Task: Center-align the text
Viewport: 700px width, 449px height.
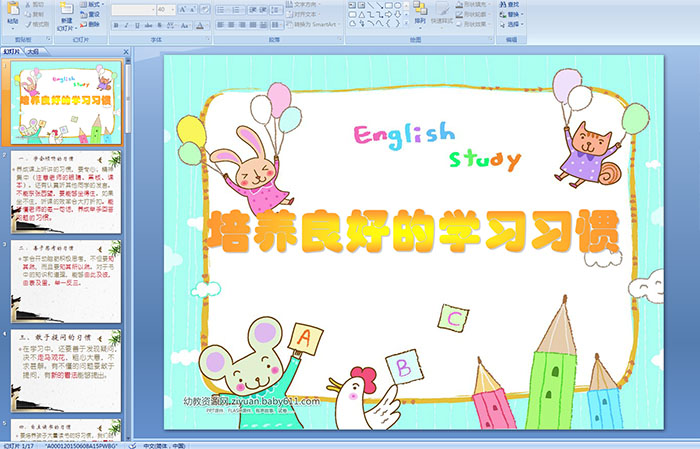Action: click(x=231, y=25)
